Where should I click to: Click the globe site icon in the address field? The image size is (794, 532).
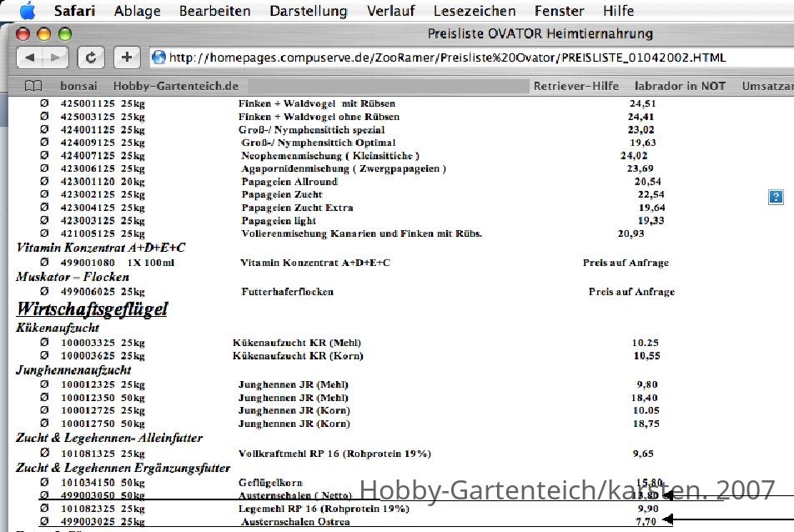159,58
